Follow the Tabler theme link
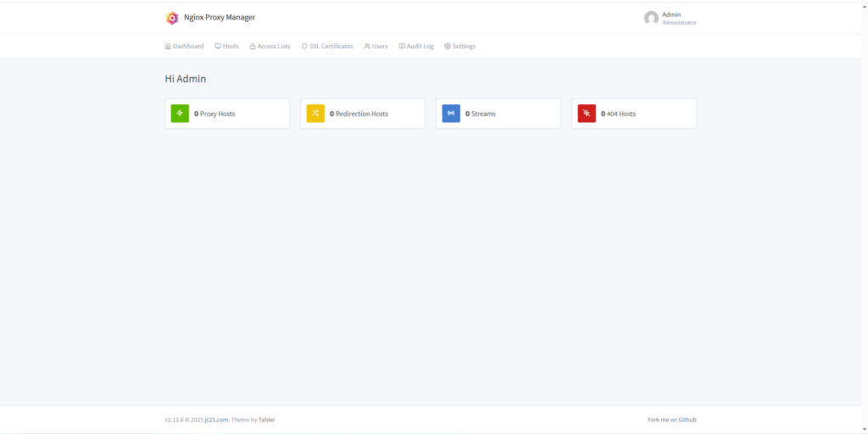The image size is (868, 434). point(267,420)
